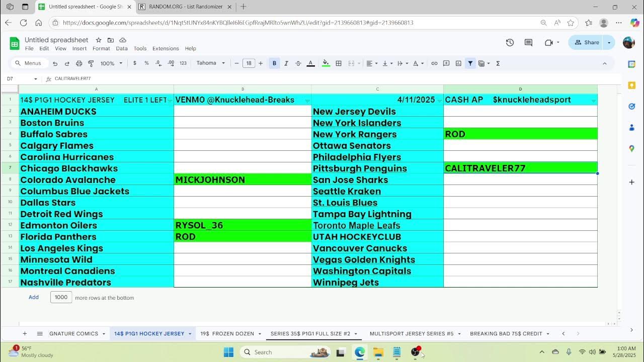Open the File menu

(29, 49)
